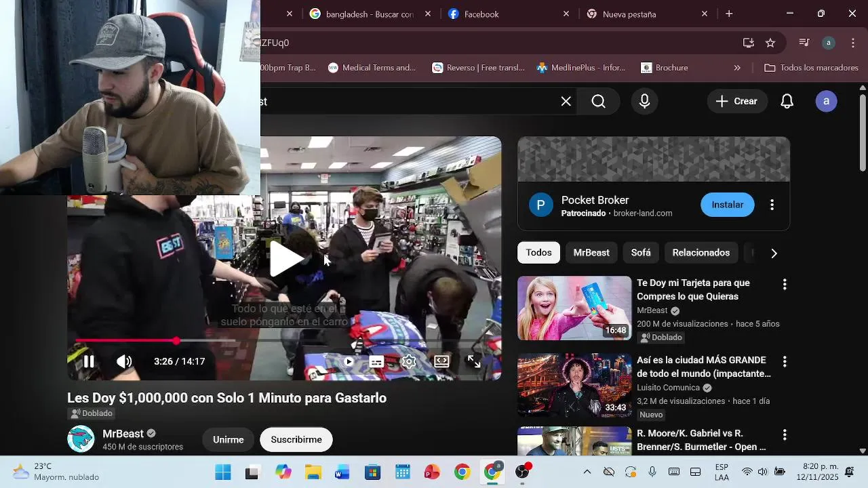868x488 pixels.
Task: Open Todos los marcadores folder
Action: tap(811, 68)
